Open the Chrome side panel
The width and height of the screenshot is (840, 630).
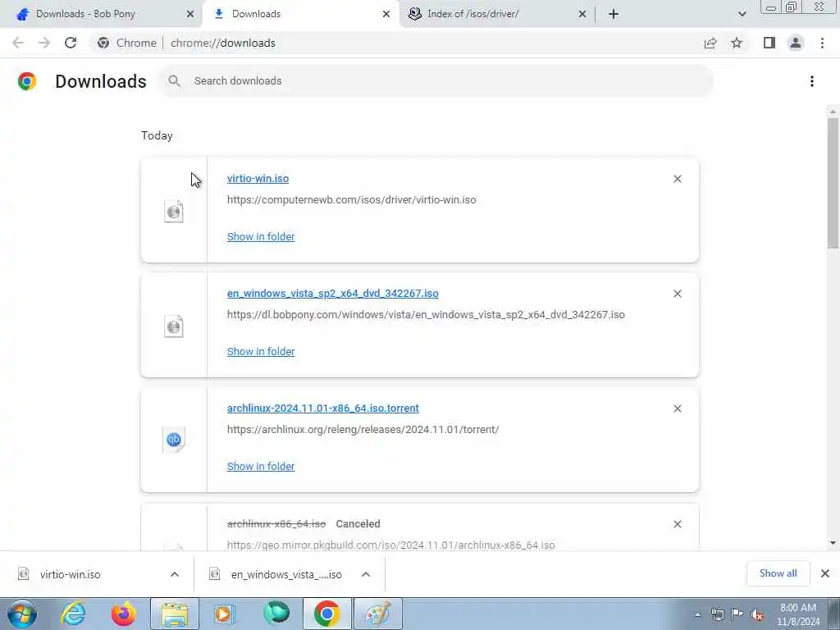click(769, 43)
